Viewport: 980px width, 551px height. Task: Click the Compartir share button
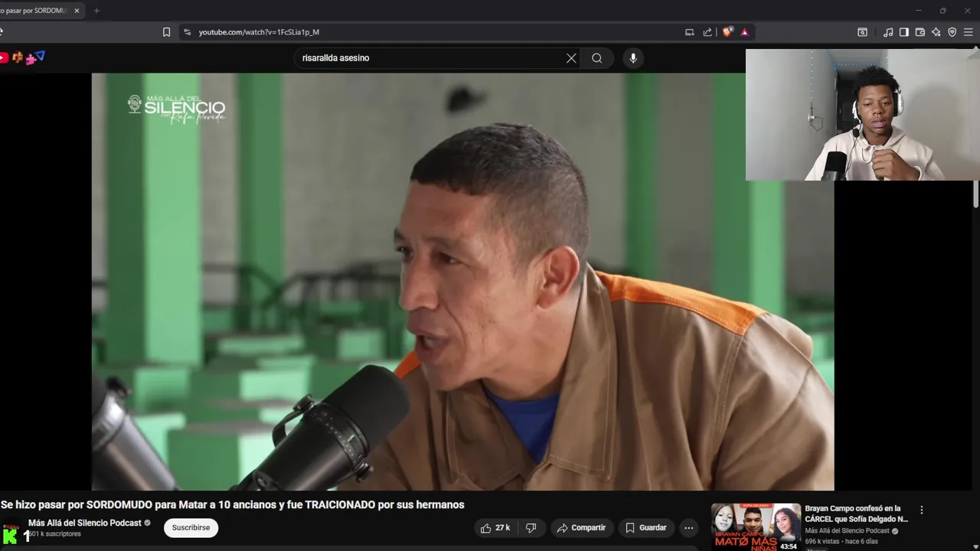581,528
